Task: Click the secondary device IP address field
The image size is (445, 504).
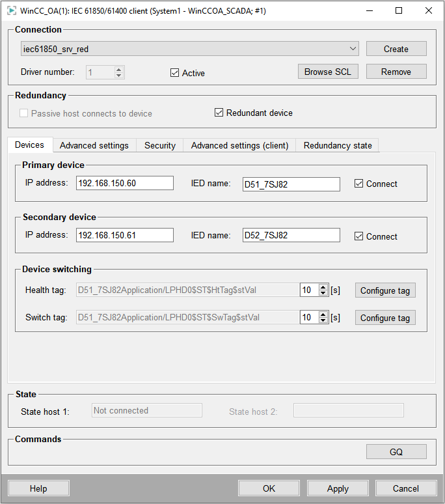Action: click(x=125, y=235)
